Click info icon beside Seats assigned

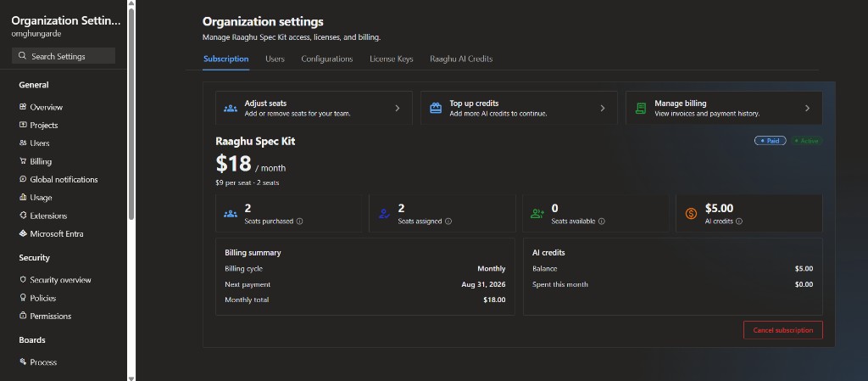[448, 221]
